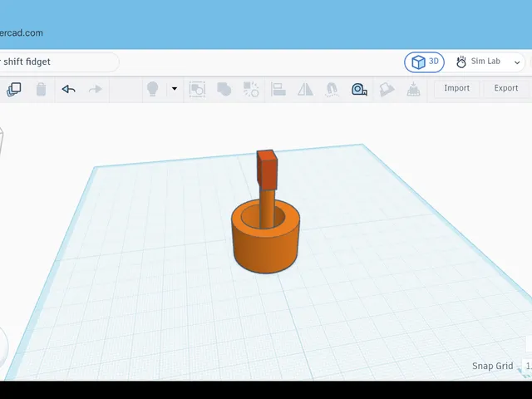Click the Redo arrow icon
Image resolution: width=532 pixels, height=399 pixels.
[x=96, y=89]
